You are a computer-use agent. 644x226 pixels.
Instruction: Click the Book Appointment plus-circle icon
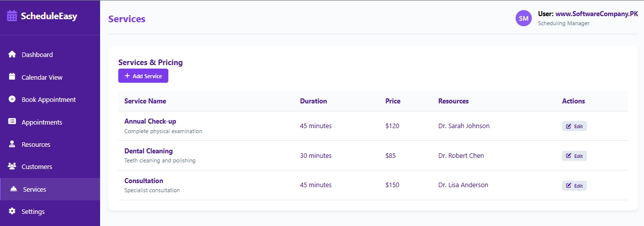tap(12, 99)
